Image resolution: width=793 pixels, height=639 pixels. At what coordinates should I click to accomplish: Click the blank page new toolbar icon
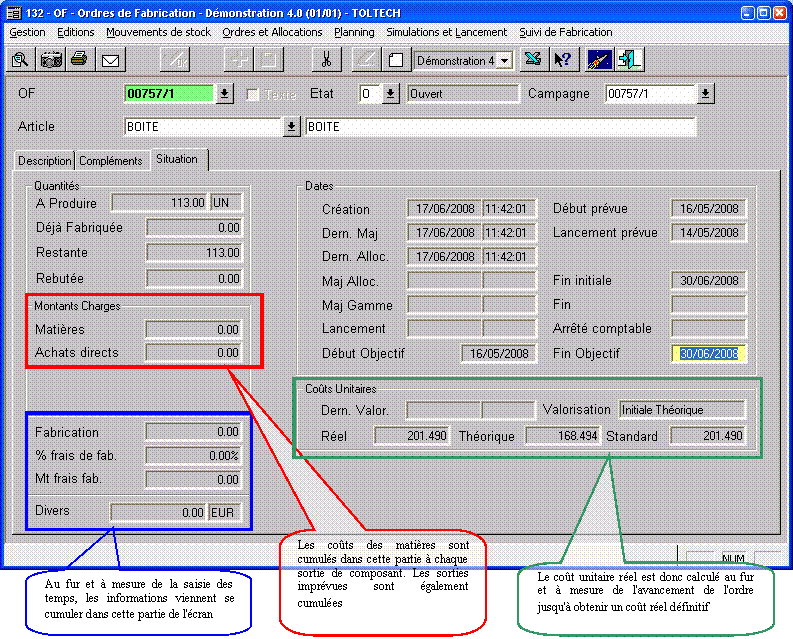pyautogui.click(x=395, y=60)
